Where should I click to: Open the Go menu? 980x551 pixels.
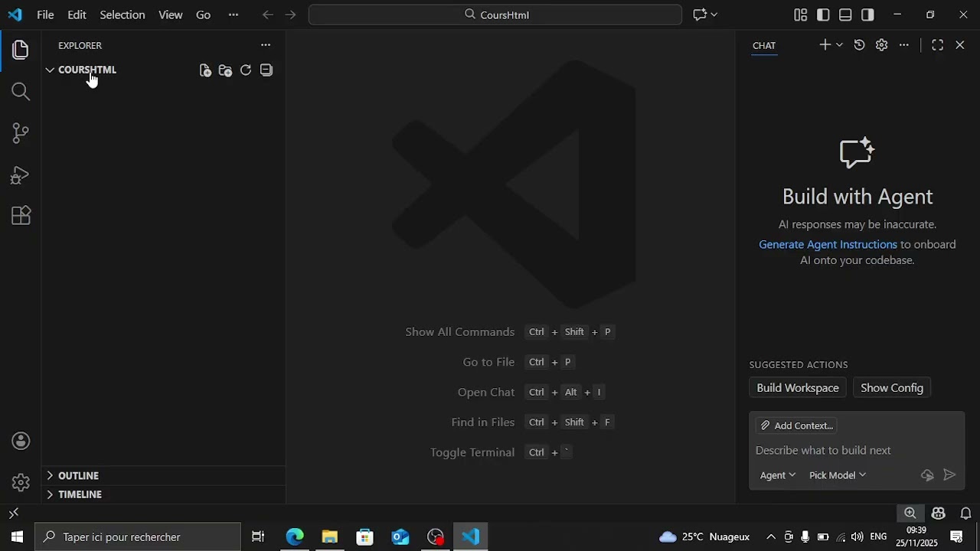[x=203, y=15]
